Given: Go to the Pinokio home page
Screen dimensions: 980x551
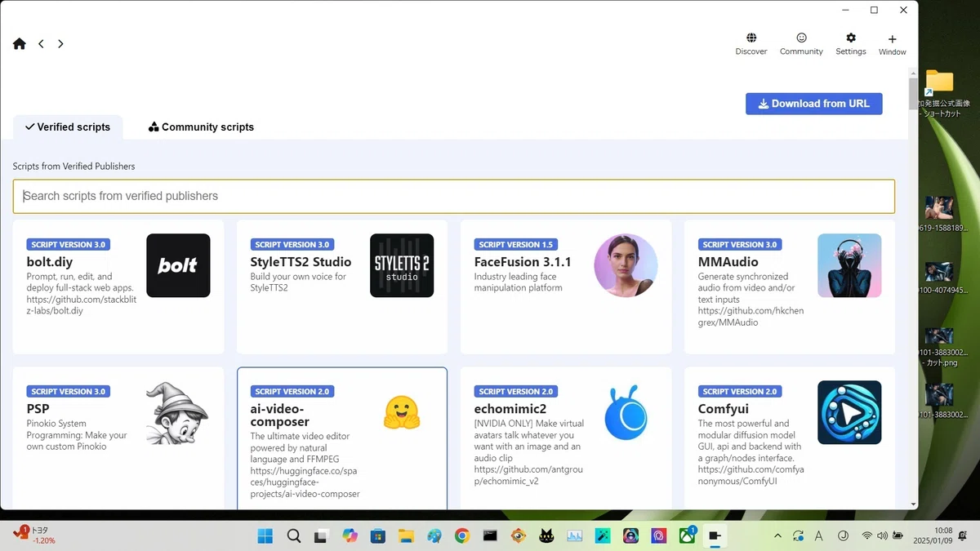Looking at the screenshot, I should (x=20, y=44).
